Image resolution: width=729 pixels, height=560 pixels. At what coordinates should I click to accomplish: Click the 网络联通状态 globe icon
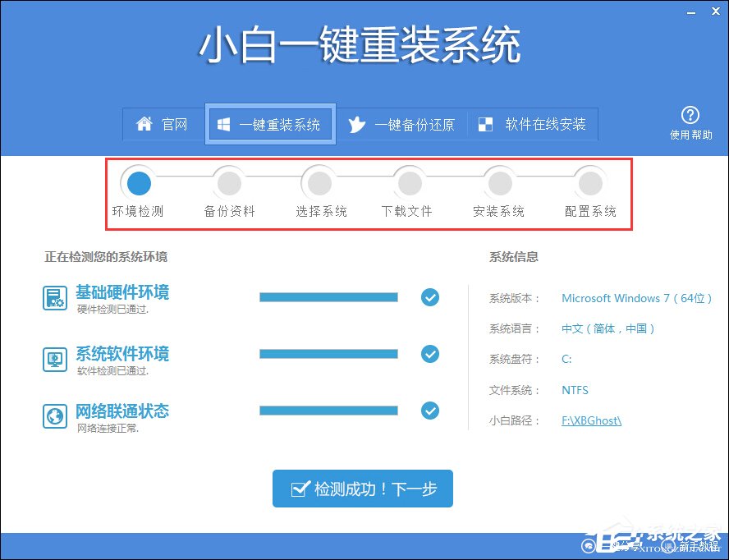[x=54, y=415]
